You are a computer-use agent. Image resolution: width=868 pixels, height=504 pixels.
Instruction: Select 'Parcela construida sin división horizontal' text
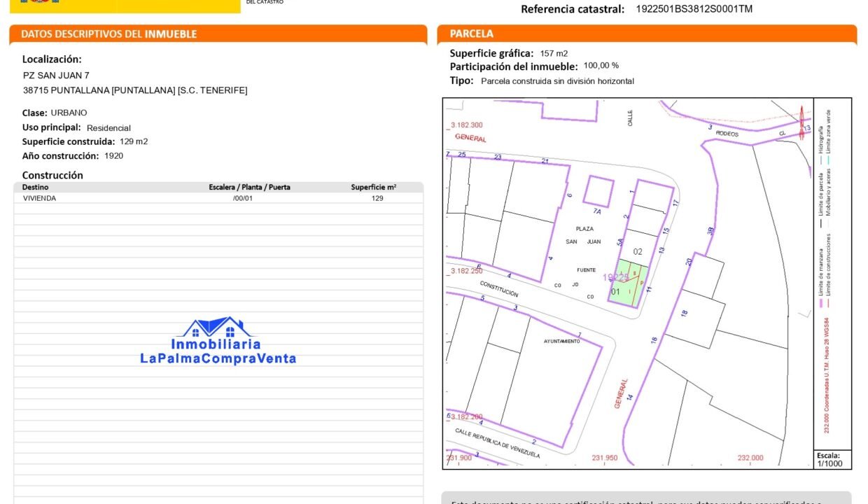coord(557,81)
